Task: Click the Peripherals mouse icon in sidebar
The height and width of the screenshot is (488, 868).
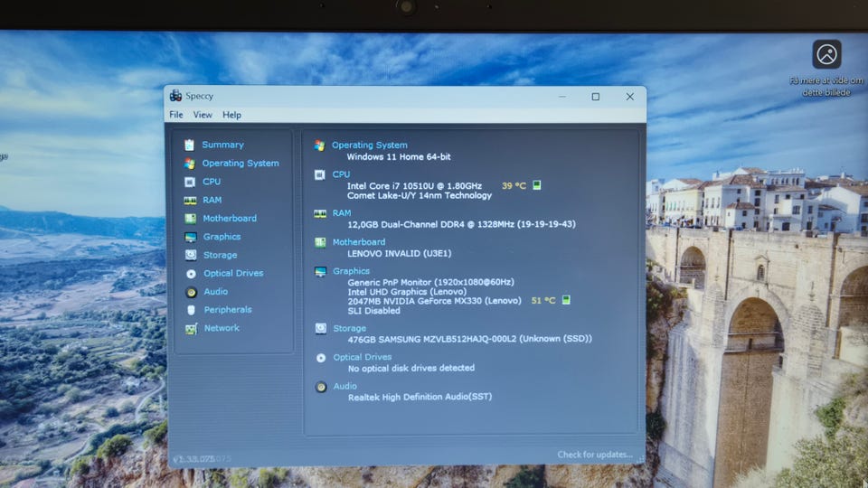Action: [x=192, y=310]
